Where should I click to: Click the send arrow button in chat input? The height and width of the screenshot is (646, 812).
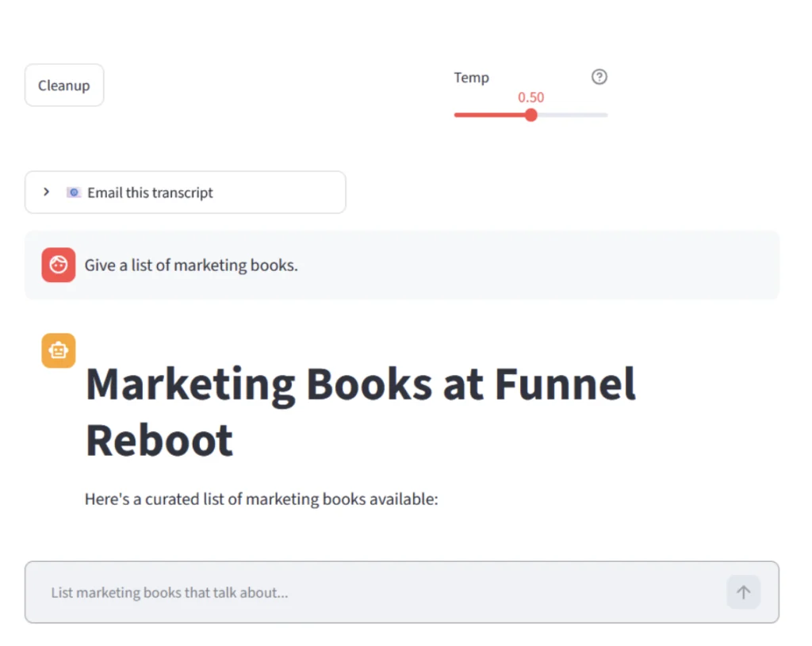pyautogui.click(x=743, y=592)
